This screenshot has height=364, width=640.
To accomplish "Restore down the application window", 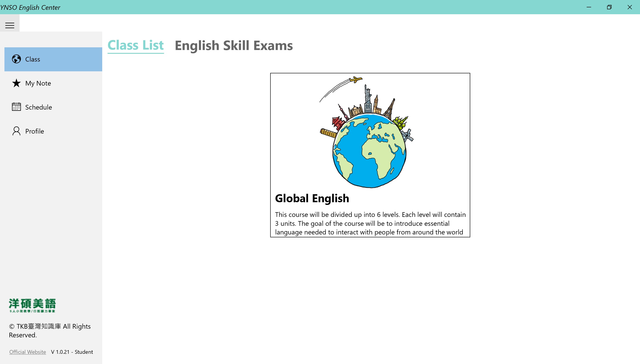I will pyautogui.click(x=609, y=7).
